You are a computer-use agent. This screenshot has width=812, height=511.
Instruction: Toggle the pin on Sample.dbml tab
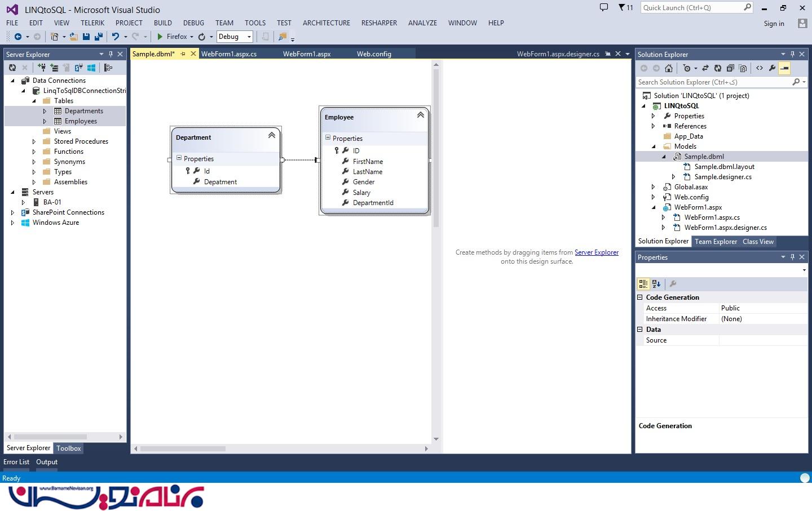click(183, 54)
